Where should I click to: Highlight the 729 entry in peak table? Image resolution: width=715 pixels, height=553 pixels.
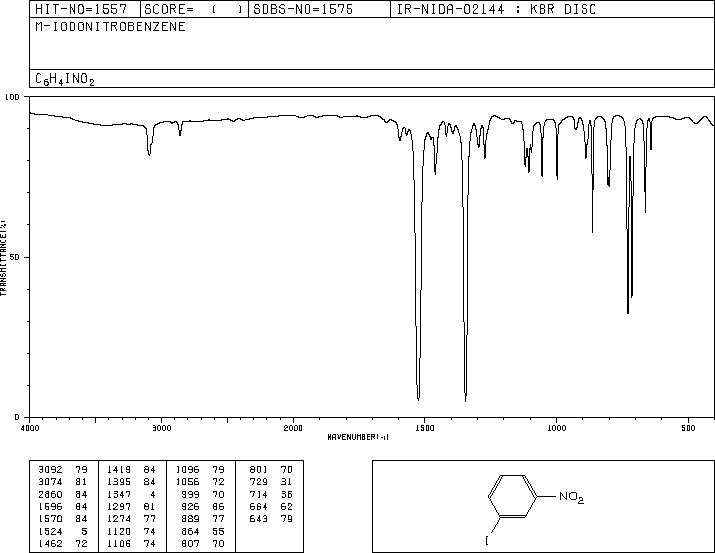[x=259, y=482]
